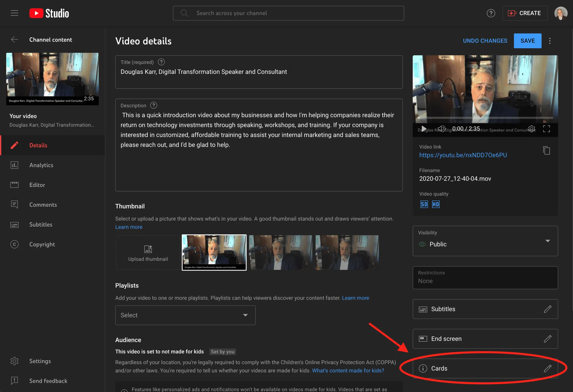Image resolution: width=573 pixels, height=392 pixels.
Task: Open video player settings gear
Action: coord(532,129)
